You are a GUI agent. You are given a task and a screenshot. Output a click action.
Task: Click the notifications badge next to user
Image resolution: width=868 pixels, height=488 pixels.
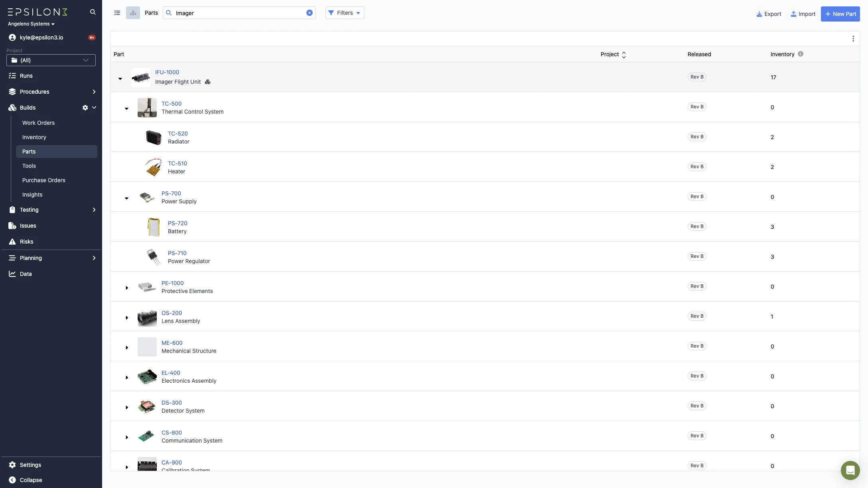92,37
